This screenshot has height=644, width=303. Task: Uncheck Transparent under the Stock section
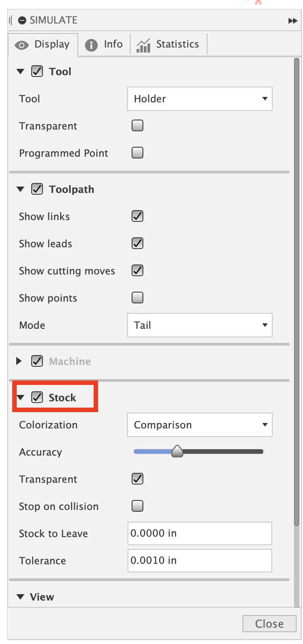tap(137, 479)
